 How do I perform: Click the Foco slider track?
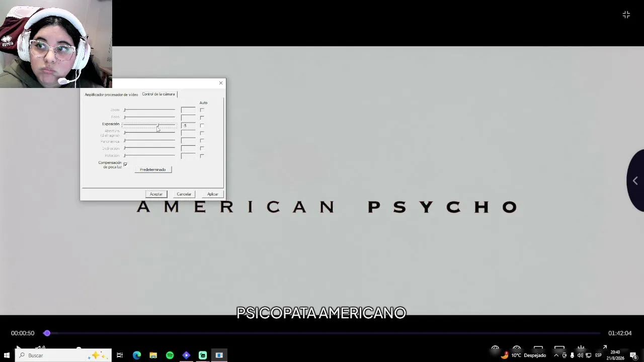(x=149, y=117)
